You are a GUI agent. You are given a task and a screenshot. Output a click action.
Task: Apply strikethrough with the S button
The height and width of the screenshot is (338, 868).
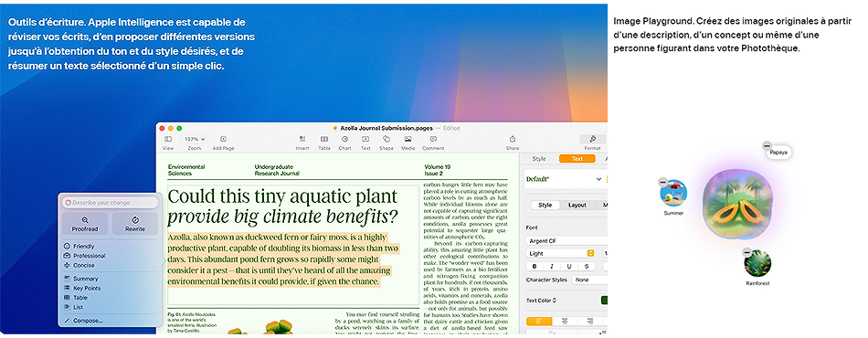[x=587, y=266]
